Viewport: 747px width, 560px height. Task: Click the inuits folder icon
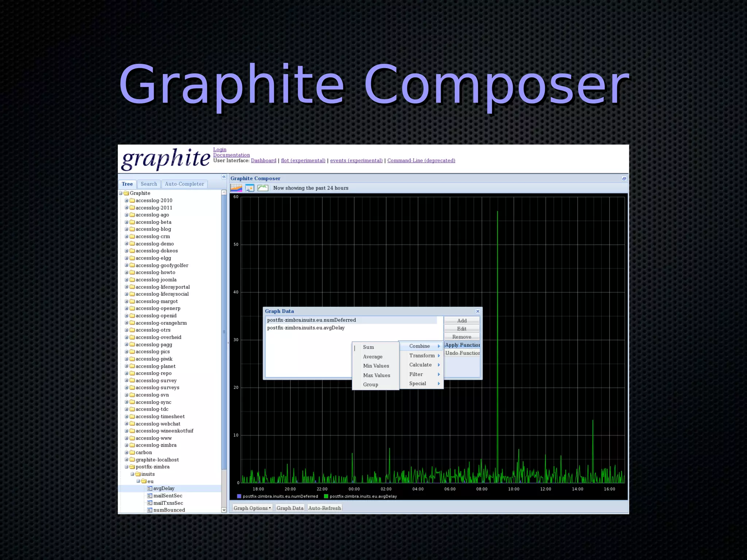point(138,474)
